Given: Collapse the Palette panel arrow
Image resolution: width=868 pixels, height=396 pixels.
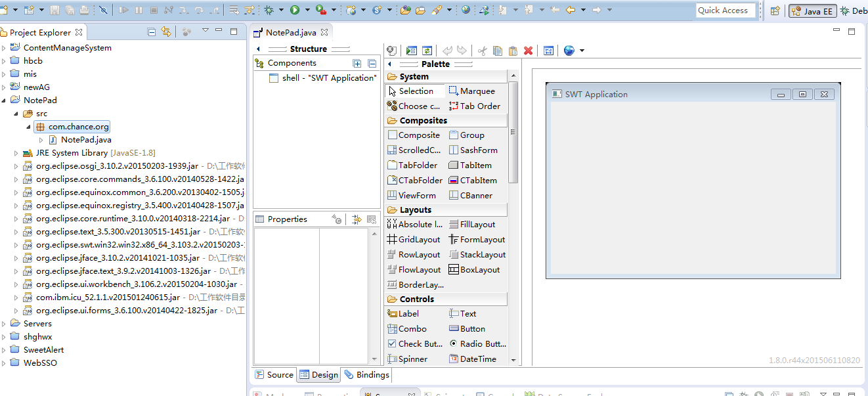Looking at the screenshot, I should point(391,64).
